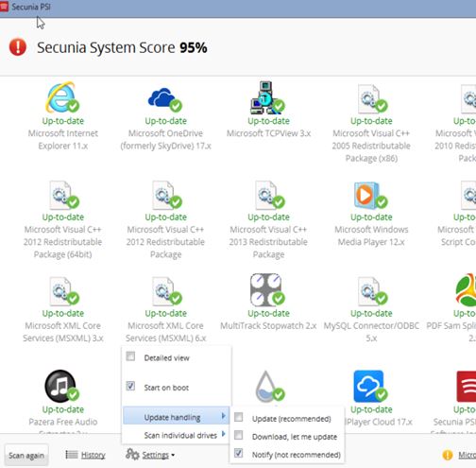Click the orange warning icon at bottom right
Image resolution: width=476 pixels, height=468 pixels.
448,455
